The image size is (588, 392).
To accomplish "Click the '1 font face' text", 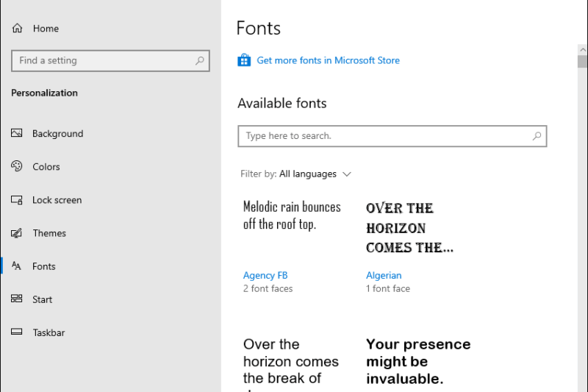I will click(388, 288).
